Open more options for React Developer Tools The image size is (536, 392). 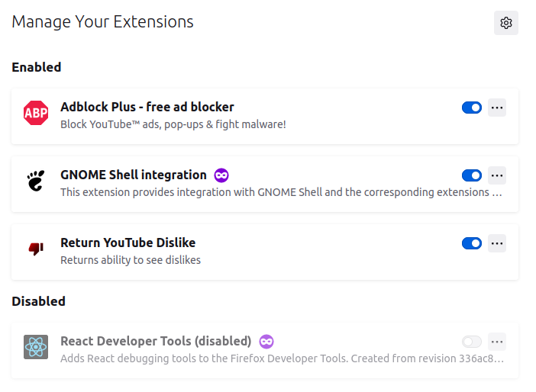(x=497, y=342)
